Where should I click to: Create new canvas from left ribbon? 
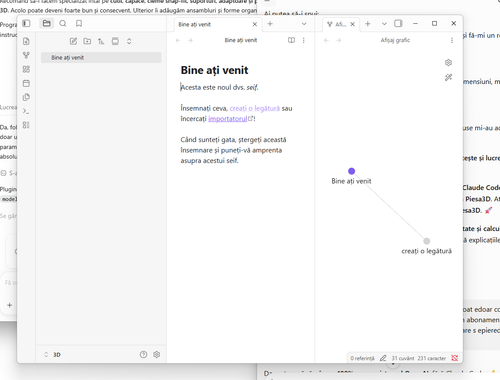pyautogui.click(x=26, y=69)
